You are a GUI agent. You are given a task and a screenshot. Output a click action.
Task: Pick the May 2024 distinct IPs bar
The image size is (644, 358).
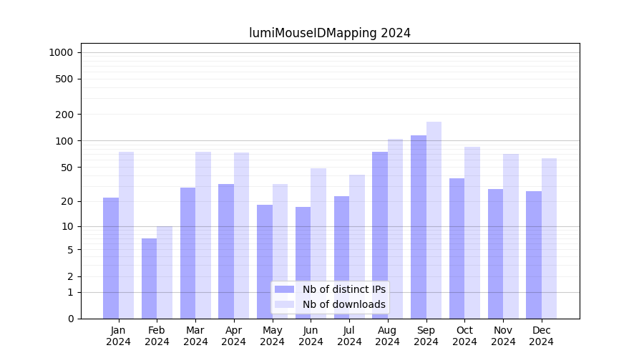point(265,261)
